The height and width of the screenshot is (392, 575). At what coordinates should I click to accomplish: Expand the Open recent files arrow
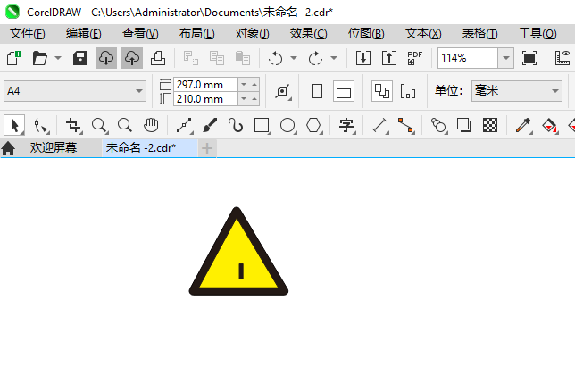coord(58,58)
